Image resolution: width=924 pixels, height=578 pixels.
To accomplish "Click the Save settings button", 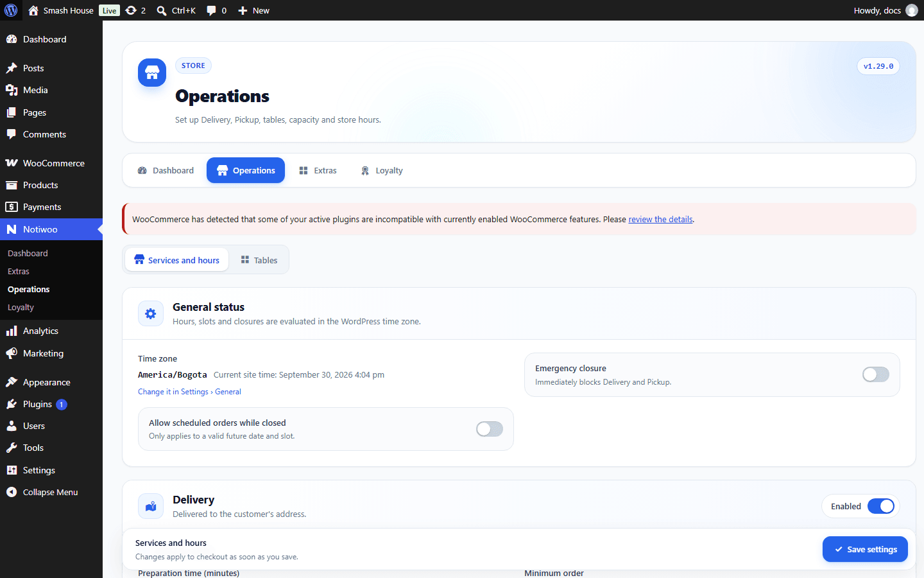I will 865,549.
